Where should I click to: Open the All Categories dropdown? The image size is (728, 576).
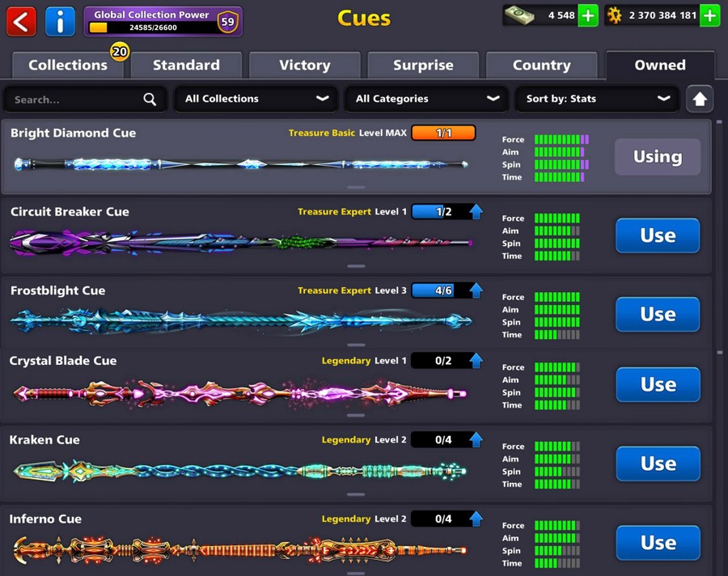click(426, 99)
